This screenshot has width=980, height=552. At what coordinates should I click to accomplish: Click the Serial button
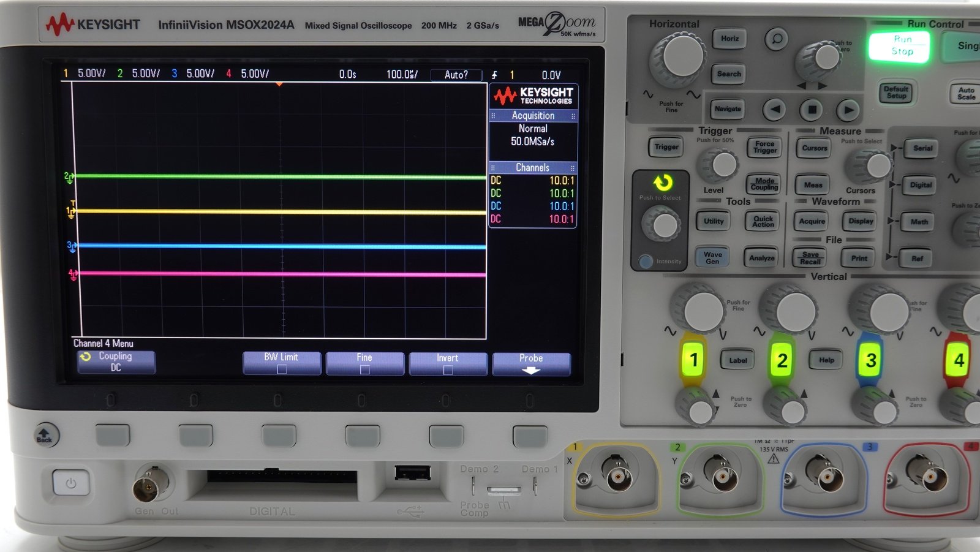pos(922,148)
